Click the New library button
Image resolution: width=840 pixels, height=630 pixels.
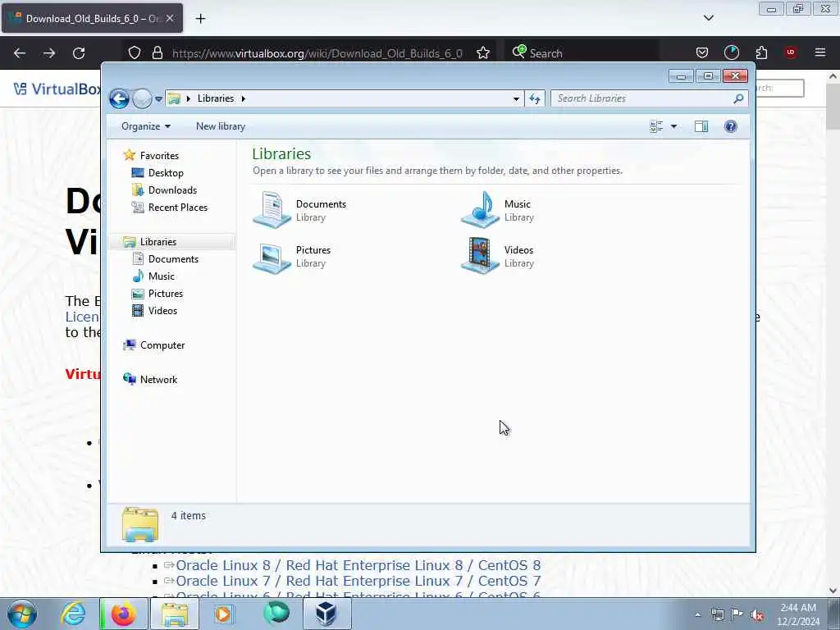(x=221, y=126)
